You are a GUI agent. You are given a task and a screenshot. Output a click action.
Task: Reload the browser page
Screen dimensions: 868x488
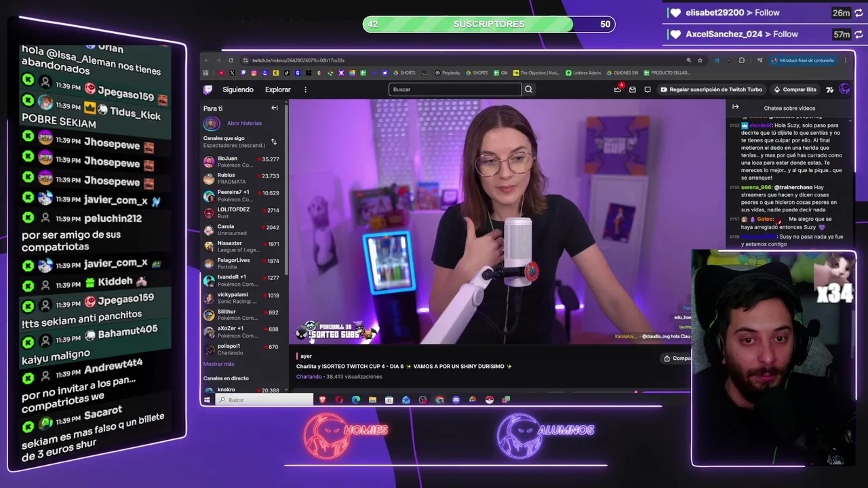click(231, 60)
